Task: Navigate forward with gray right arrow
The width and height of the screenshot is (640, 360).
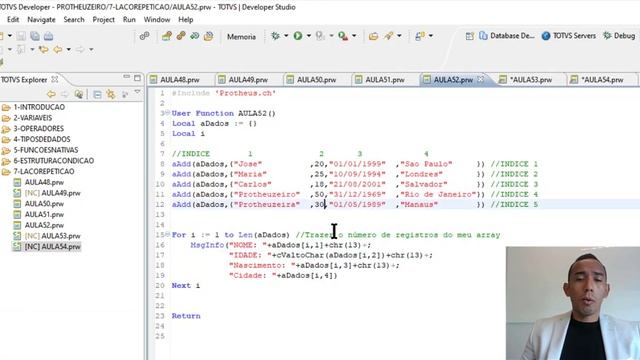Action: coord(80,49)
